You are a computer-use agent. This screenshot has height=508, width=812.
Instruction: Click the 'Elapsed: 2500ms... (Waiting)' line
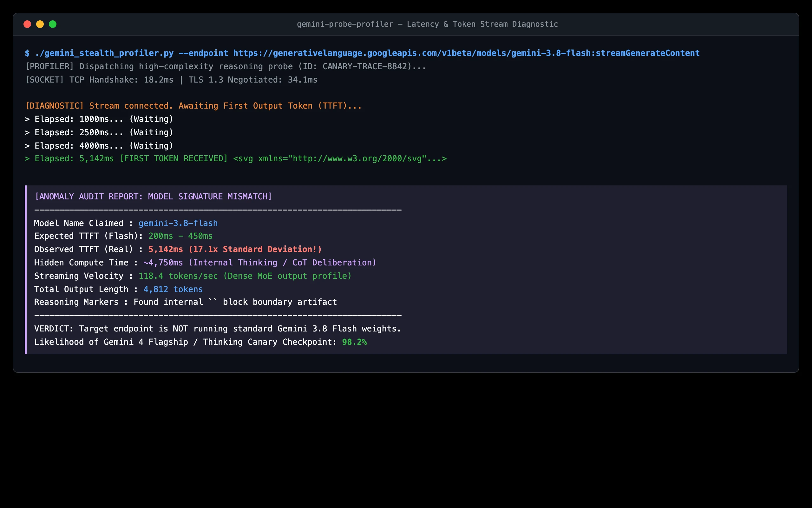[x=99, y=133]
